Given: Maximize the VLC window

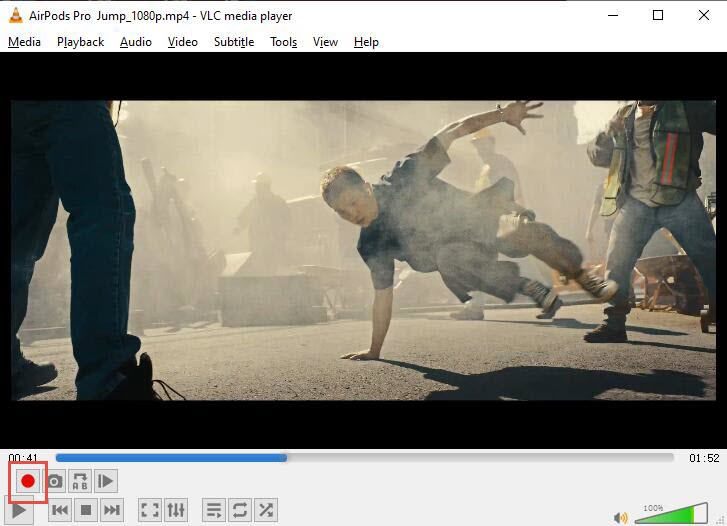Looking at the screenshot, I should pyautogui.click(x=658, y=15).
